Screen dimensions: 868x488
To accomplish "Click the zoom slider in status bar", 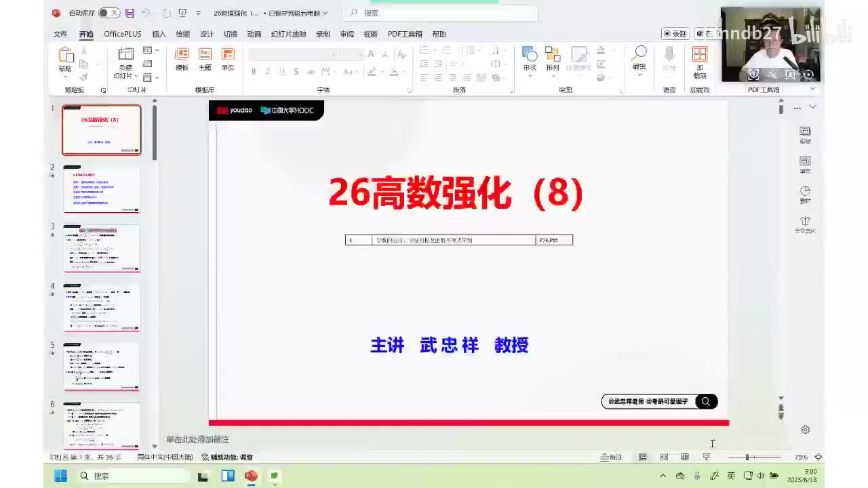I will coord(754,457).
